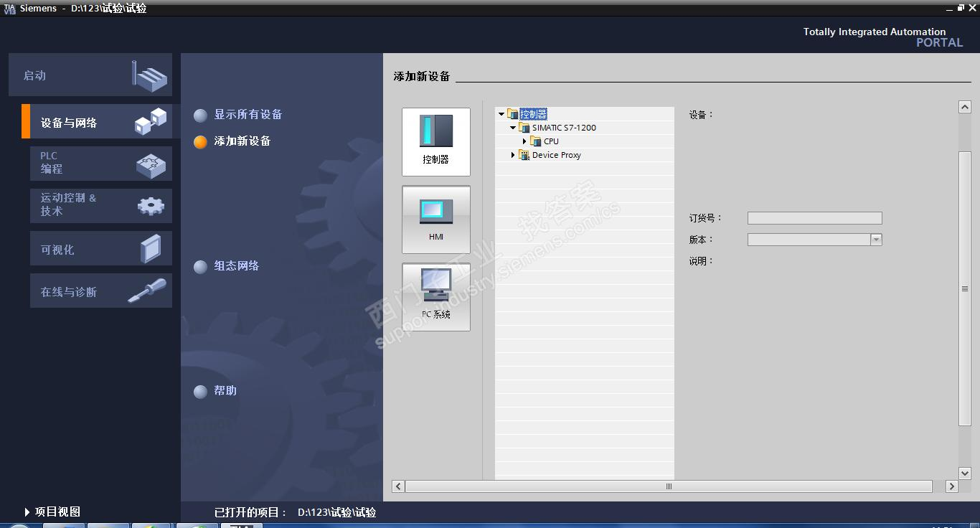Click the 可视化 panel icon
This screenshot has width=980, height=528.
tap(151, 249)
